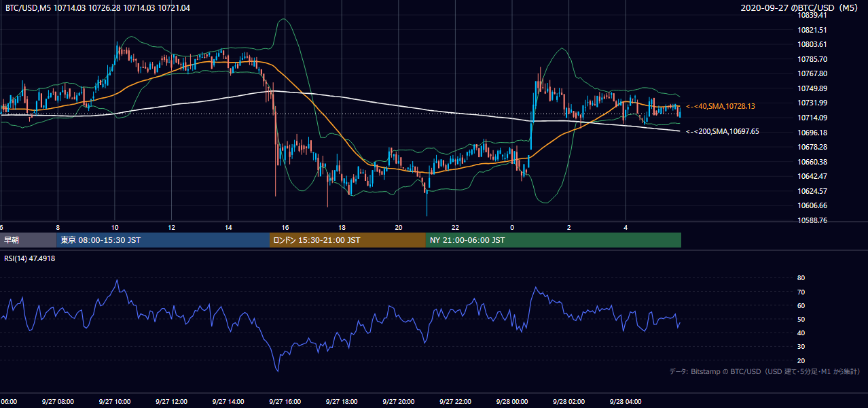Click the Bitstamp data source note

(765, 371)
